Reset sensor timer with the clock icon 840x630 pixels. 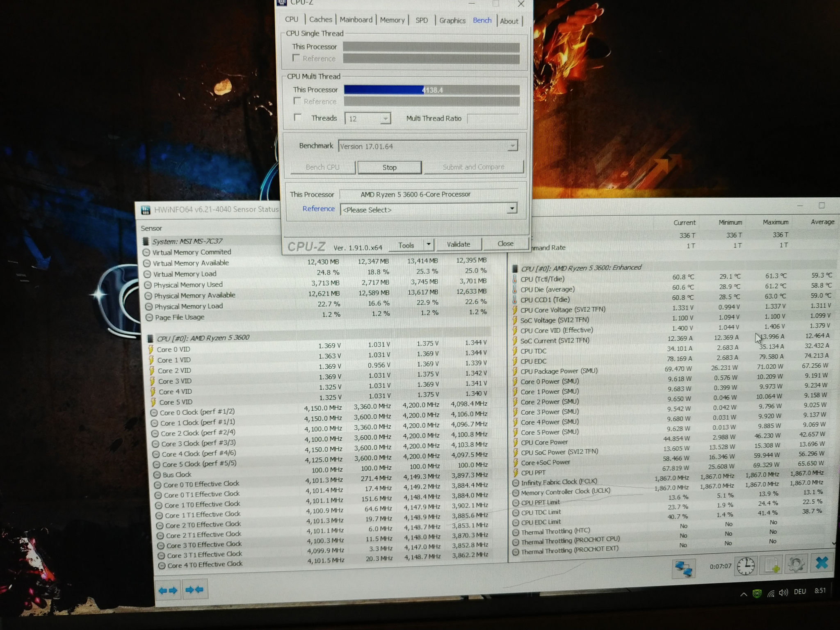745,566
